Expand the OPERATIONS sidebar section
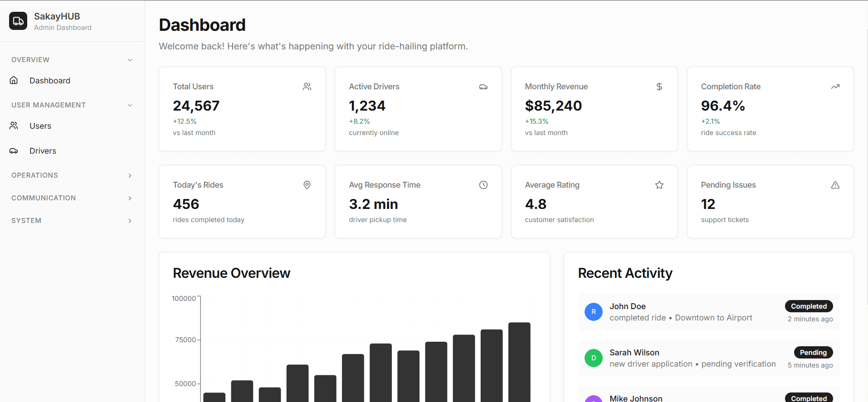This screenshot has width=868, height=402. pos(72,175)
